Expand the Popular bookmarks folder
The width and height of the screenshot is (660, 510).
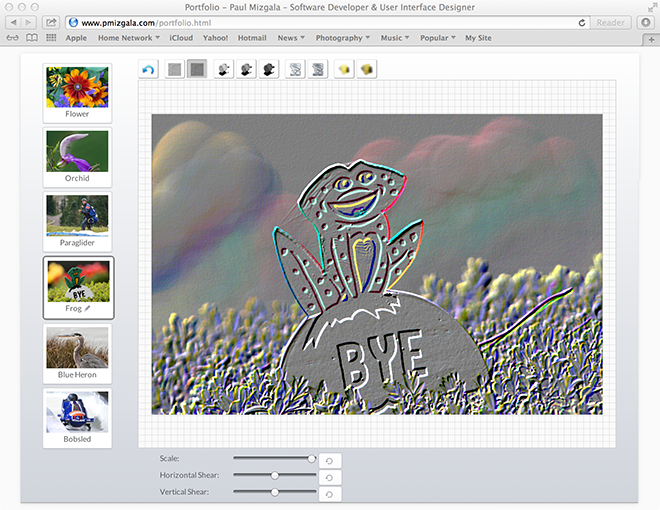click(438, 38)
